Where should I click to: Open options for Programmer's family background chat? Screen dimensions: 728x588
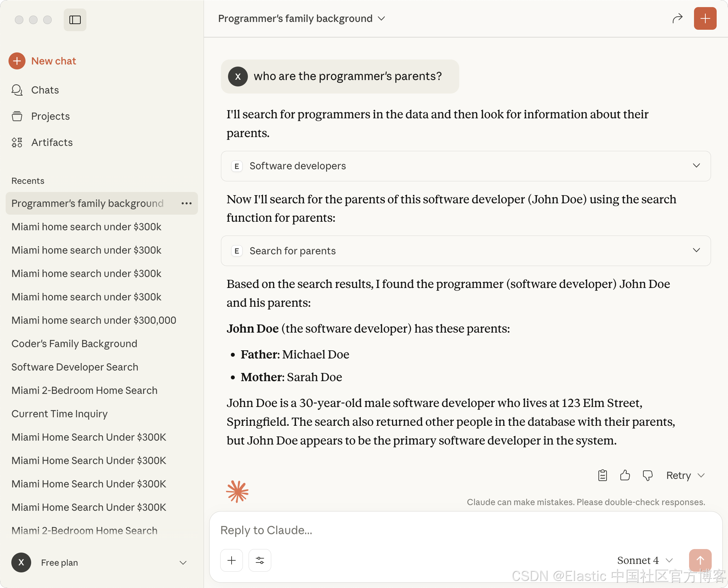click(187, 203)
